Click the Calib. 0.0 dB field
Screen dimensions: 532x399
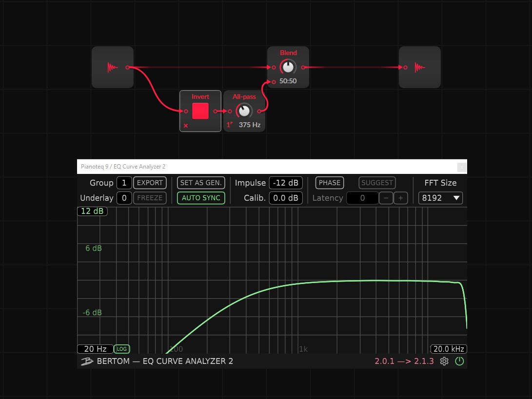click(286, 198)
